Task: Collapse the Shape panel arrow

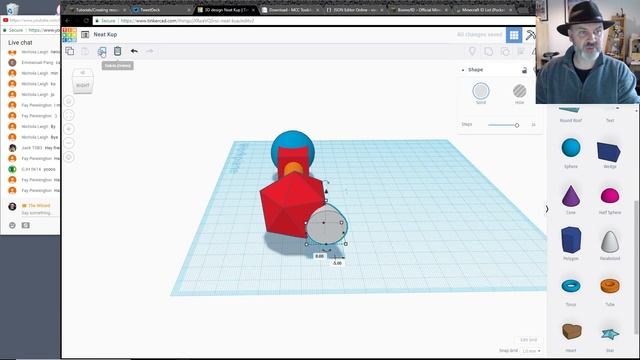Action: point(463,70)
